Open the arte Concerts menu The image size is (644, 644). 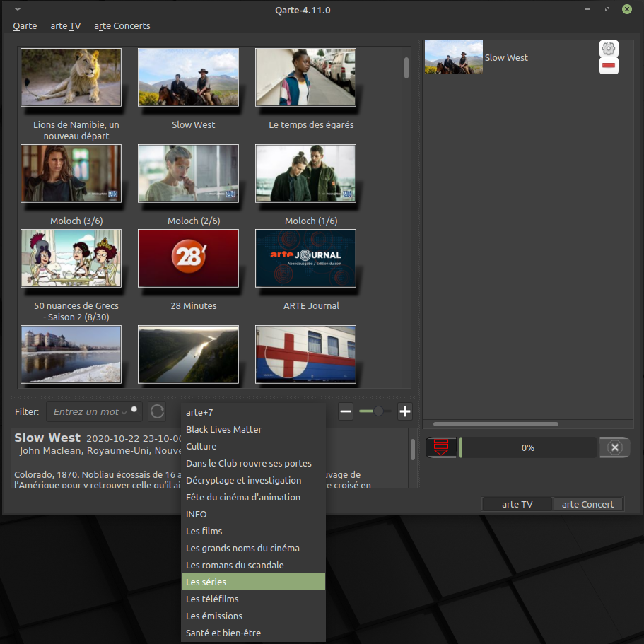pos(122,26)
